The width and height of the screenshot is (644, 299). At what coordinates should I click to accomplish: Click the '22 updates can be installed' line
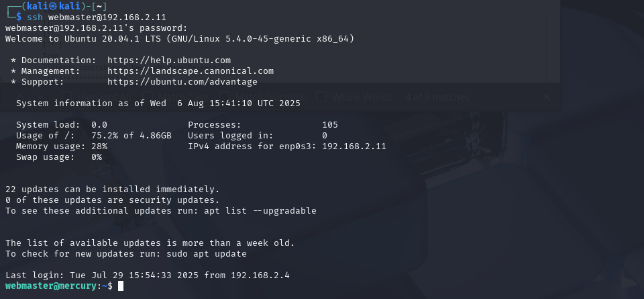coord(113,189)
